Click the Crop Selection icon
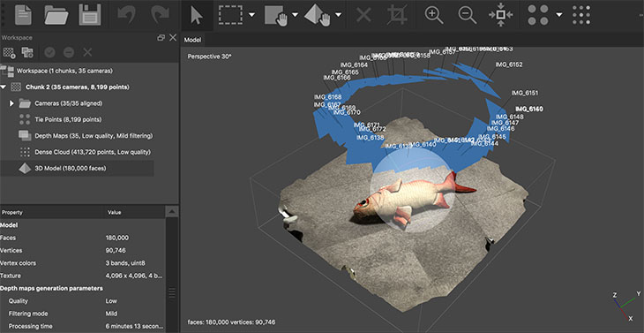Viewport: 644px width, 333px height. [398, 16]
